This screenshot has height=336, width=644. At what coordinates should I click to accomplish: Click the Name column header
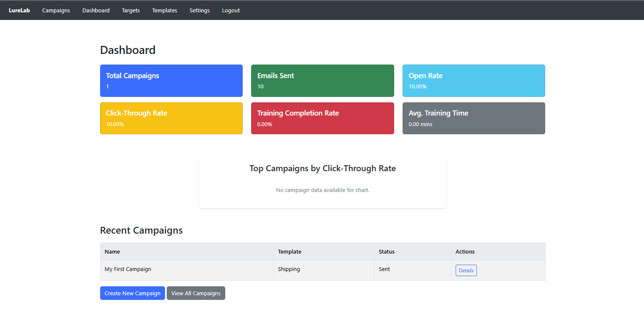click(x=187, y=251)
